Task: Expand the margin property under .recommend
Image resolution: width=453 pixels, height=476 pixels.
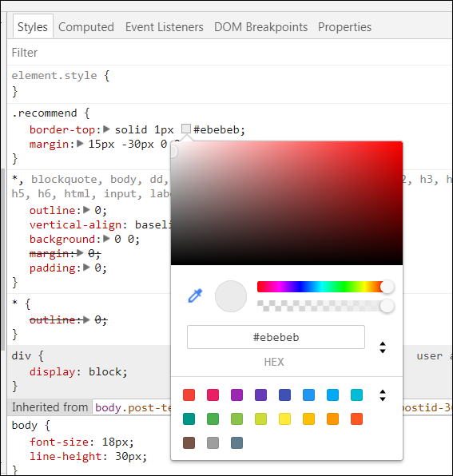Action: [80, 144]
